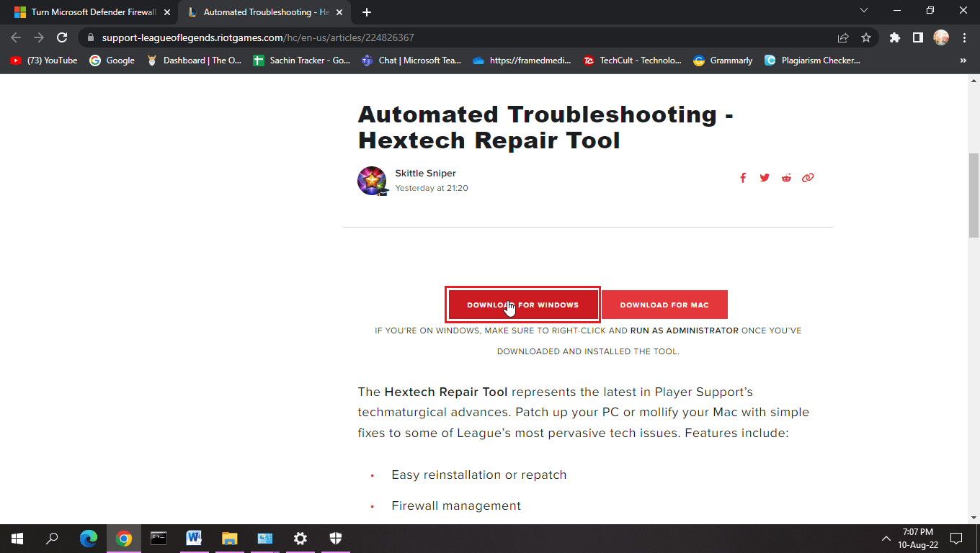The height and width of the screenshot is (553, 980).
Task: Open Chrome three-dot menu
Action: point(964,37)
